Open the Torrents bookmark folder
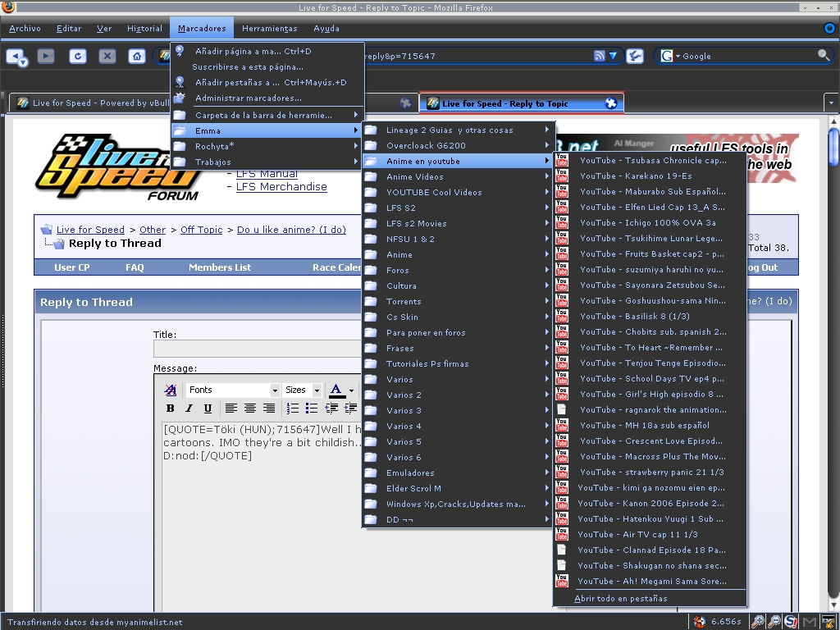 click(x=458, y=302)
